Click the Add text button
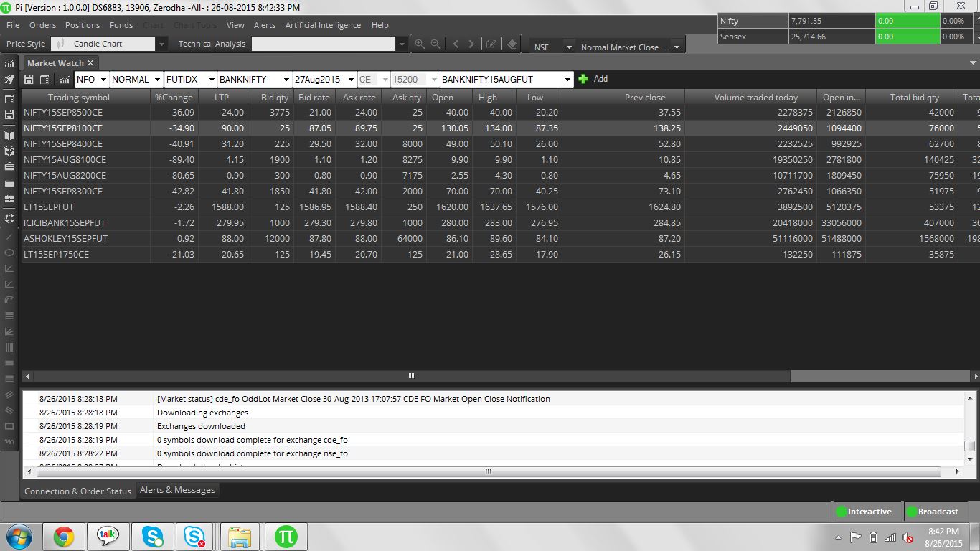980x551 pixels. tap(600, 79)
